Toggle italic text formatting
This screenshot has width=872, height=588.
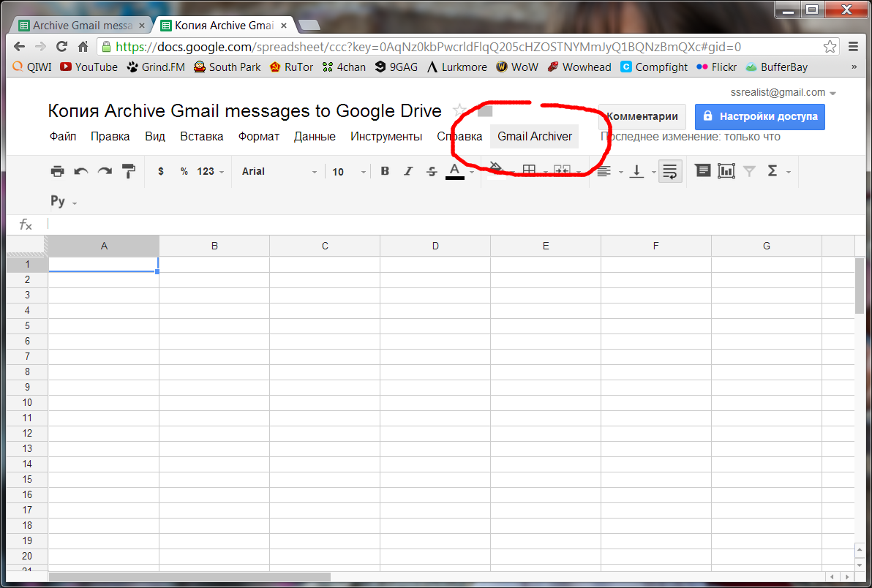pyautogui.click(x=408, y=171)
